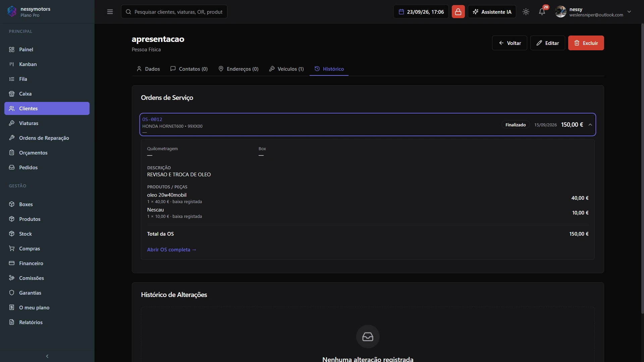Switch to the Contatos (0) tab
644x362 pixels.
coord(189,69)
